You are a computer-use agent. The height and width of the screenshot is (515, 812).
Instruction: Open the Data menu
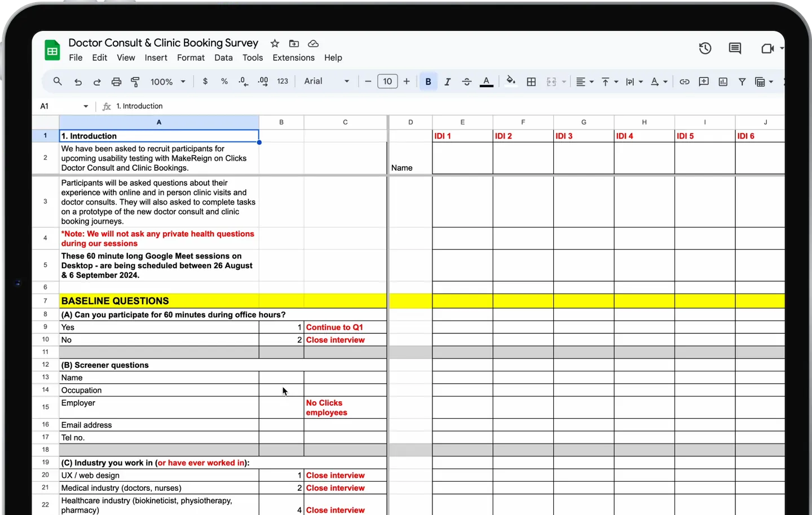(223, 57)
